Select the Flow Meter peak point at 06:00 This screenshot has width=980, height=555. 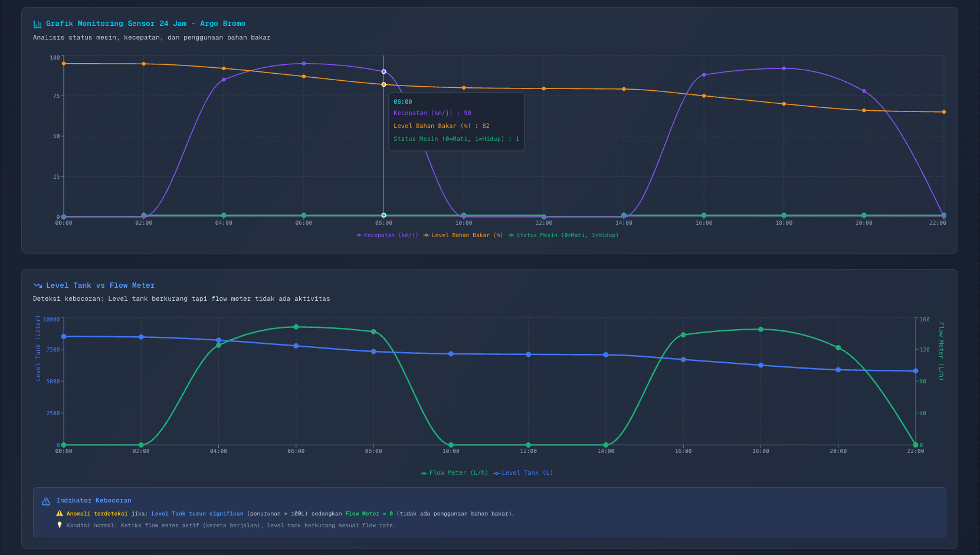pyautogui.click(x=296, y=327)
